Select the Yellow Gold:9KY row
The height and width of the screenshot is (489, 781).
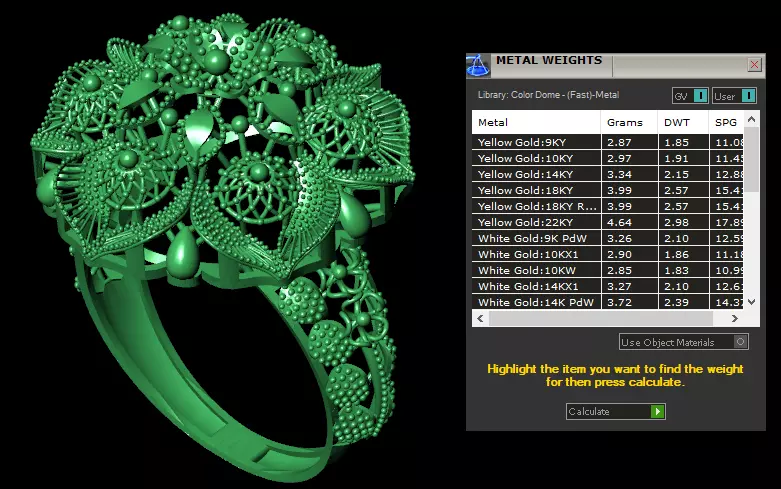pos(608,142)
